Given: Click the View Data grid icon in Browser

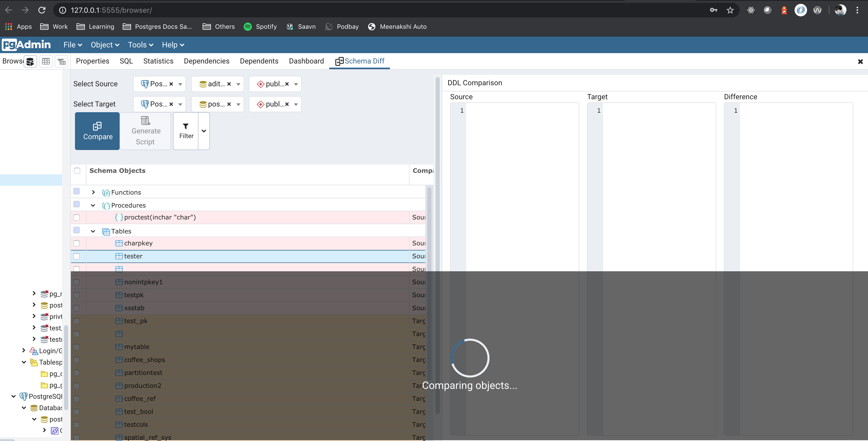Looking at the screenshot, I should pyautogui.click(x=46, y=62).
